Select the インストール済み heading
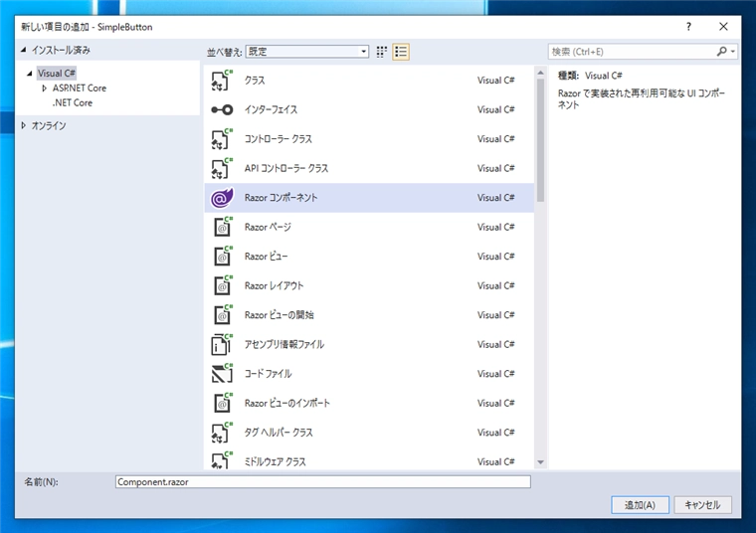The image size is (756, 533). point(61,50)
